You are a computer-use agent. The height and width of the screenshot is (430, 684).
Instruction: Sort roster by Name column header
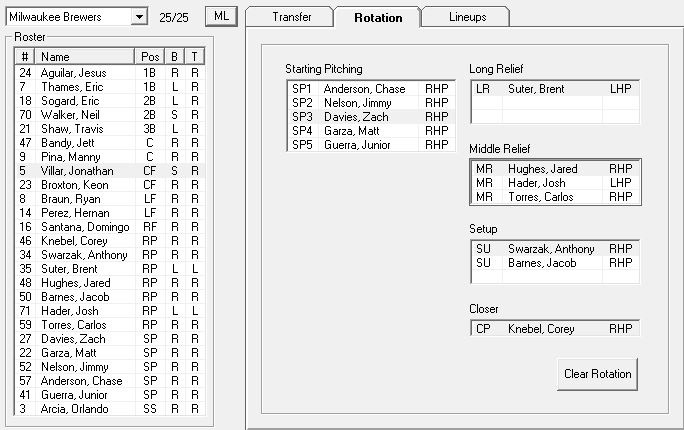[x=85, y=57]
